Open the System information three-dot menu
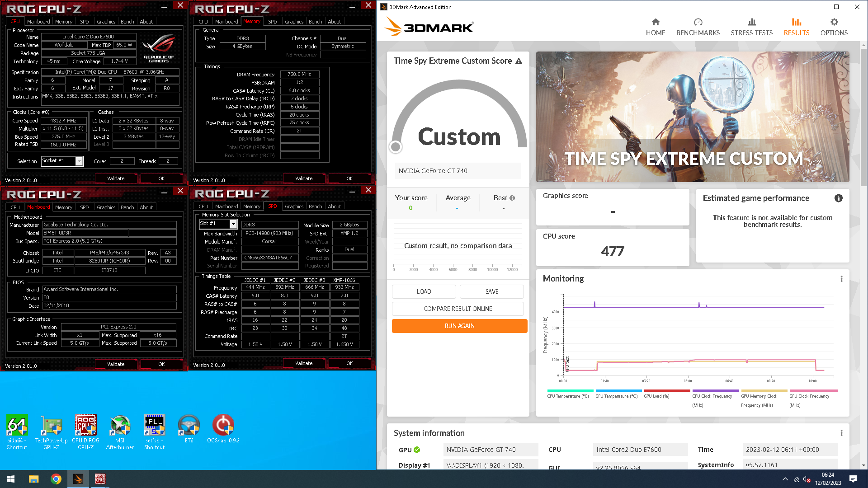Image resolution: width=868 pixels, height=488 pixels. [x=841, y=433]
